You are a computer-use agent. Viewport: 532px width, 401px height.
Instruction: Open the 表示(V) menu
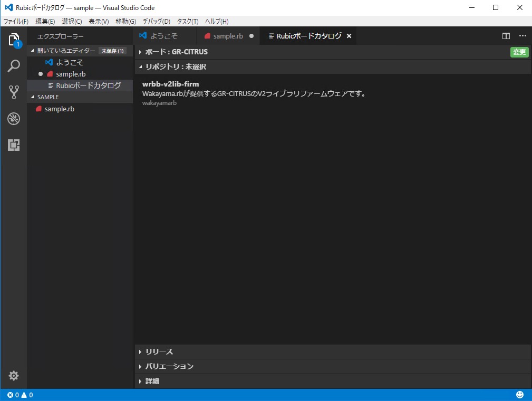[x=99, y=22]
